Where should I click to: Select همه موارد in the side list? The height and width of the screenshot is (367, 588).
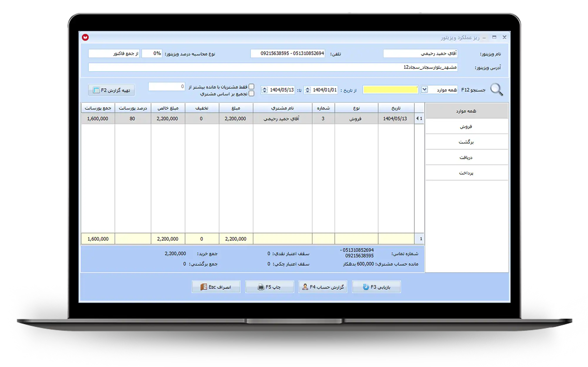pyautogui.click(x=467, y=111)
